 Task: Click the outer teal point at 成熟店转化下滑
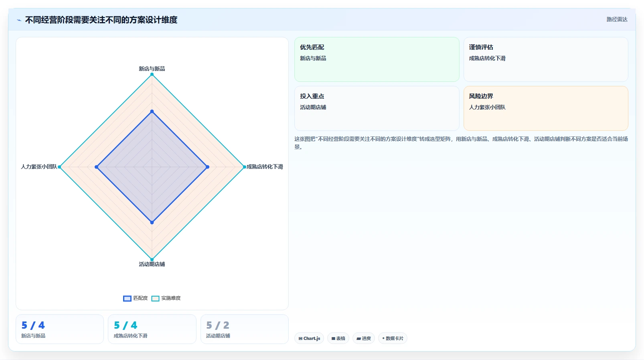coord(245,167)
